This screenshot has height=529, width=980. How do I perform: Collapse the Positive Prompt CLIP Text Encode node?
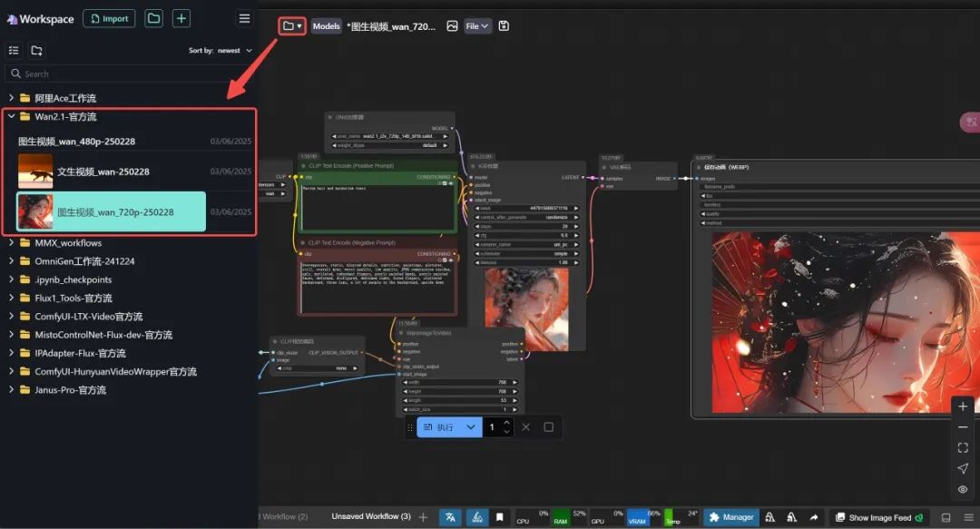point(304,166)
